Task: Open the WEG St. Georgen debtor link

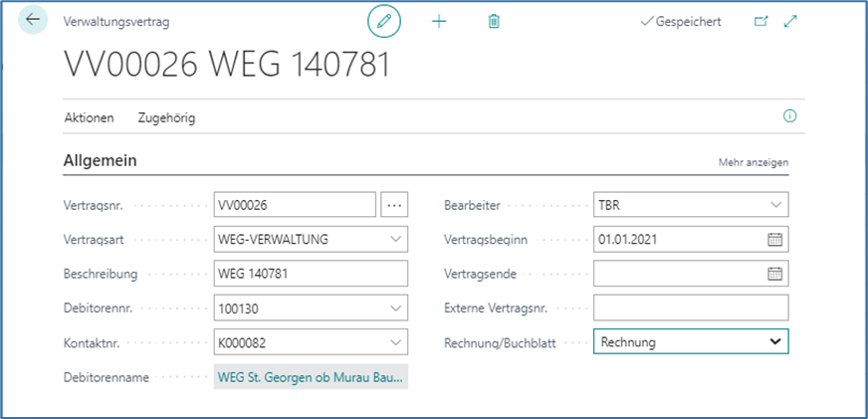Action: pos(311,376)
